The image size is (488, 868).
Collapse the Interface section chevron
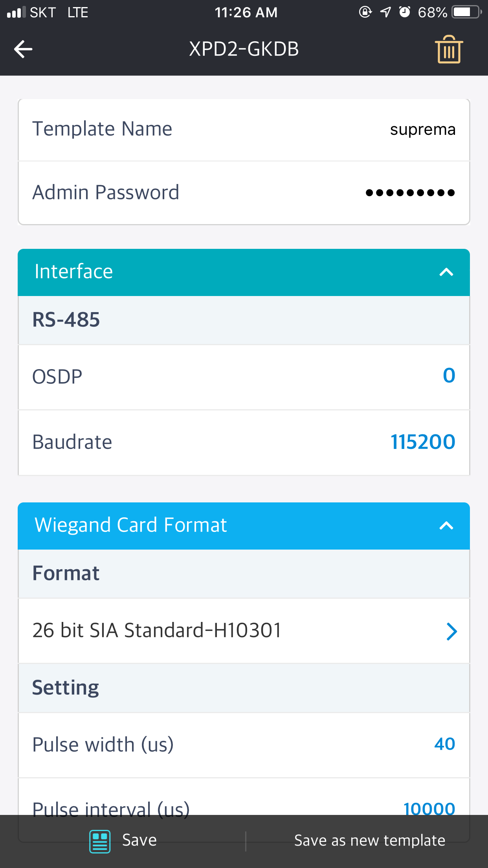point(446,272)
